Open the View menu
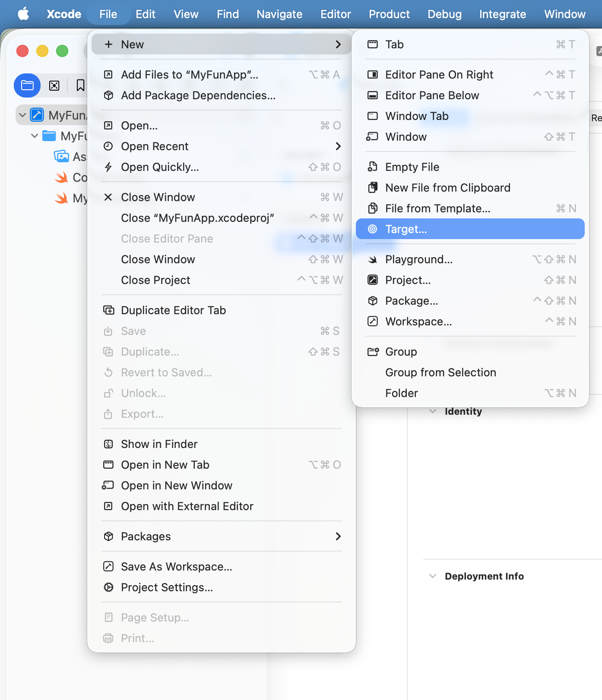 click(186, 14)
